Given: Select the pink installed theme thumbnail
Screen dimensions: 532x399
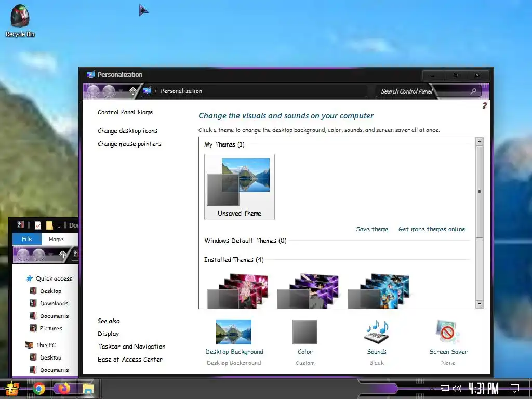Looking at the screenshot, I should pos(237,291).
